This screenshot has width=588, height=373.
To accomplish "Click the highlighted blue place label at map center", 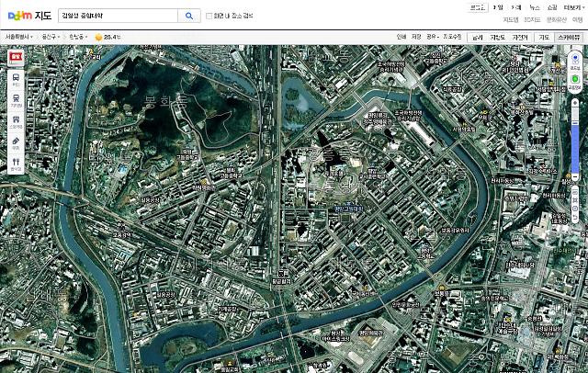I will 349,209.
